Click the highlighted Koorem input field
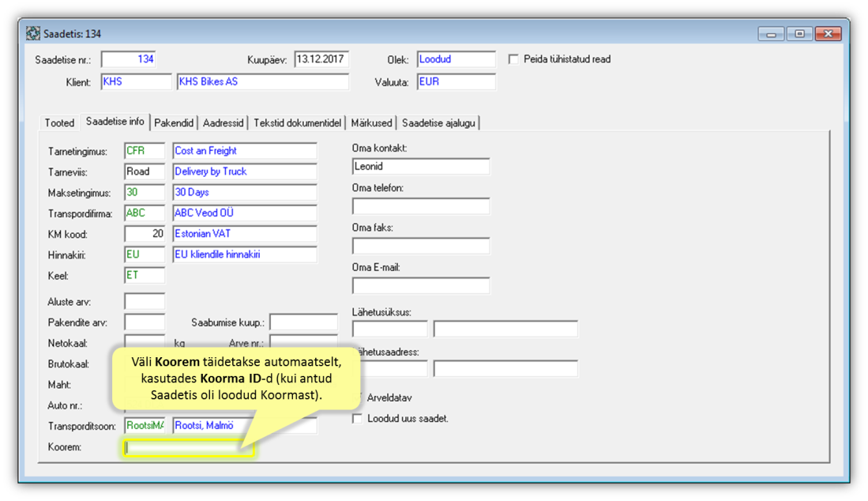Viewport: 868px width, 501px height. (189, 447)
